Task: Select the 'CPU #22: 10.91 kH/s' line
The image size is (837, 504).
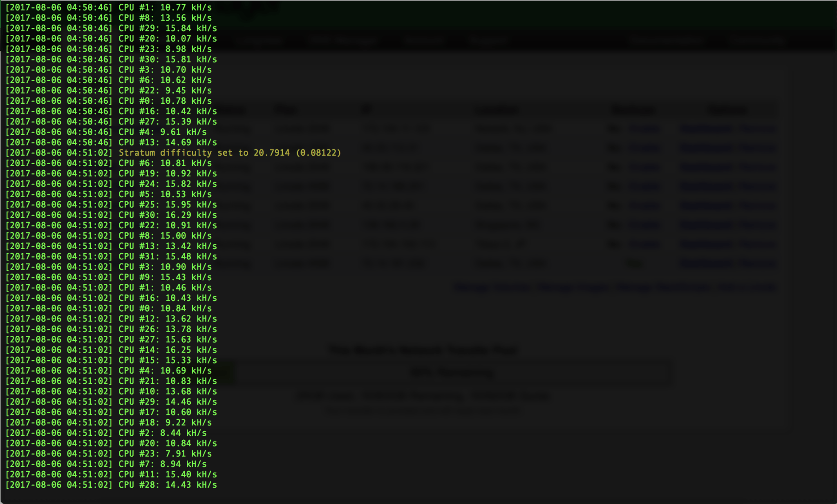Action: [x=111, y=225]
